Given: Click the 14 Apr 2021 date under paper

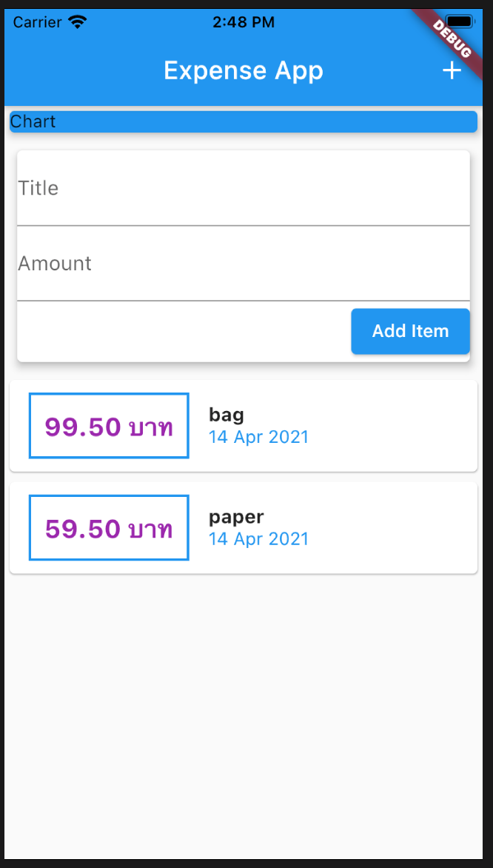Looking at the screenshot, I should coord(258,539).
